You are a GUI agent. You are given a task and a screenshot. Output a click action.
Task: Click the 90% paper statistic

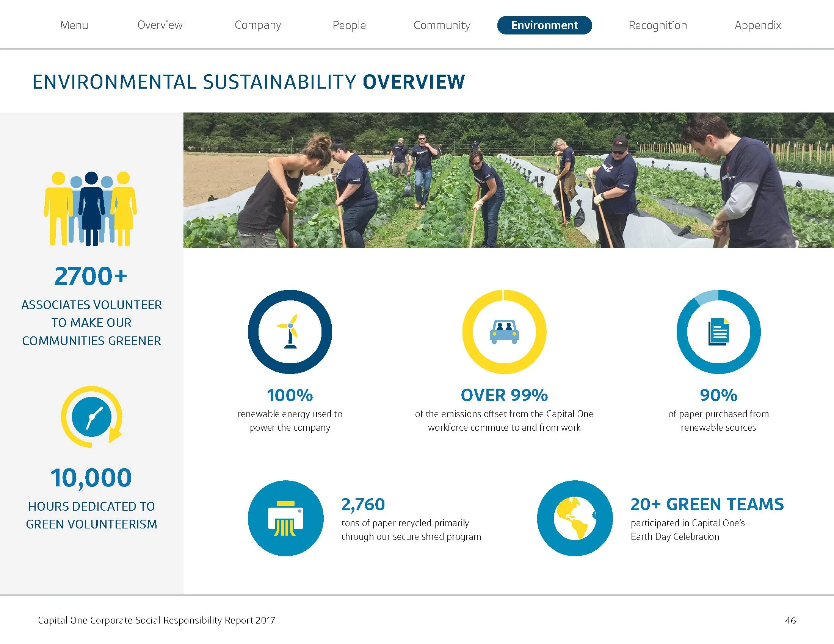point(718,395)
